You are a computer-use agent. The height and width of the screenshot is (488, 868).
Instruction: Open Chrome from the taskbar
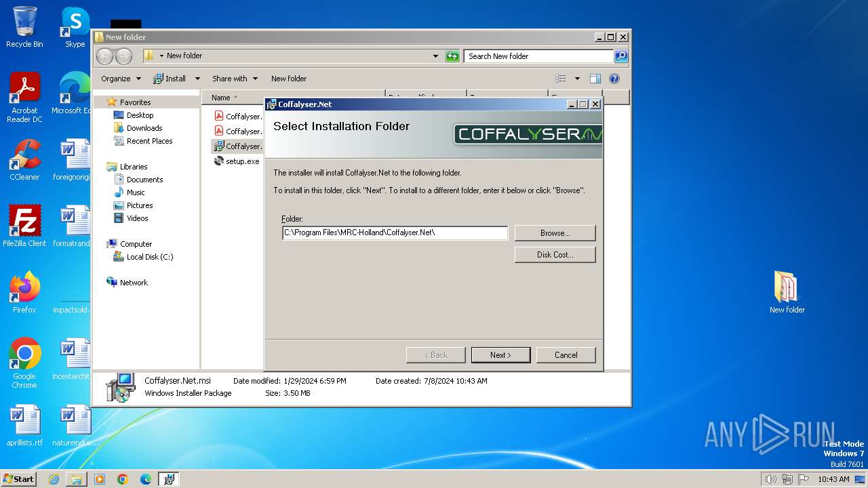click(x=123, y=479)
